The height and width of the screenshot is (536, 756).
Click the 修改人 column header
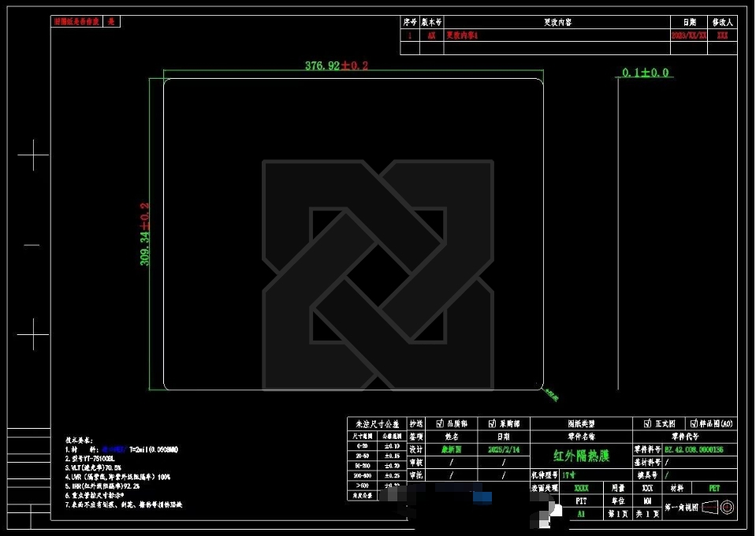(x=722, y=22)
